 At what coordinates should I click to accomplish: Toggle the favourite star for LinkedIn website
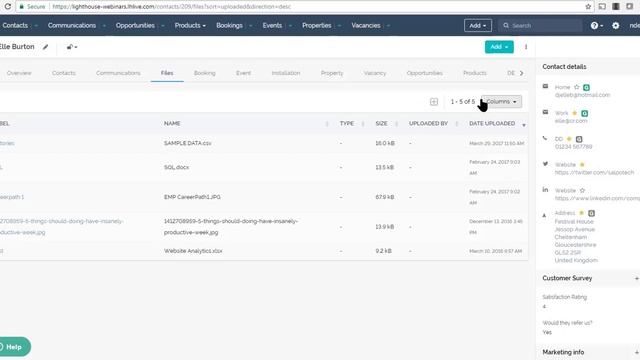[582, 190]
